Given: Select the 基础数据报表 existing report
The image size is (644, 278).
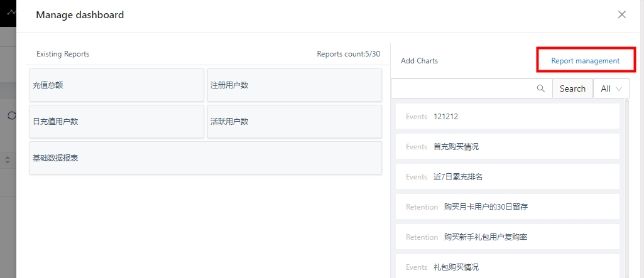Looking at the screenshot, I should click(205, 158).
